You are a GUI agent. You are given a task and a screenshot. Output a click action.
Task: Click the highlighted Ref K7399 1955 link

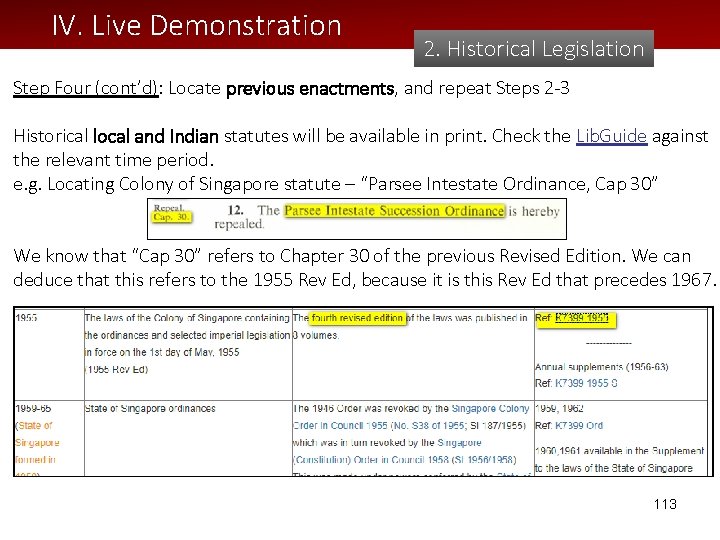click(582, 318)
